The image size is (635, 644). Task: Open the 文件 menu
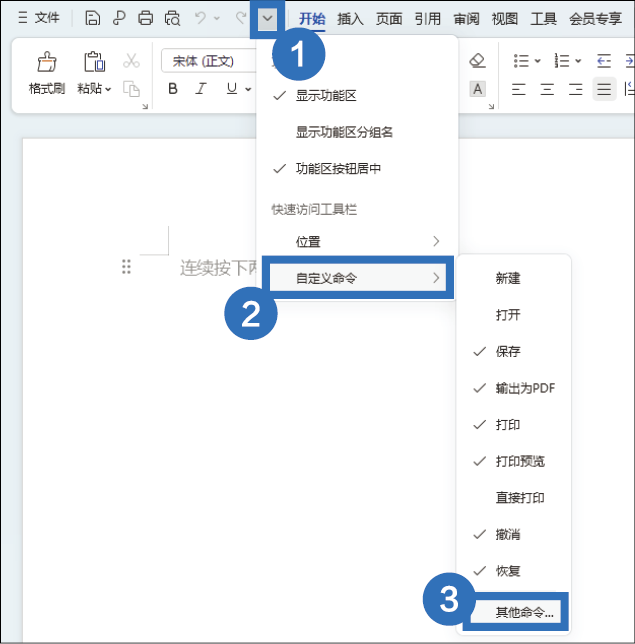pyautogui.click(x=40, y=18)
